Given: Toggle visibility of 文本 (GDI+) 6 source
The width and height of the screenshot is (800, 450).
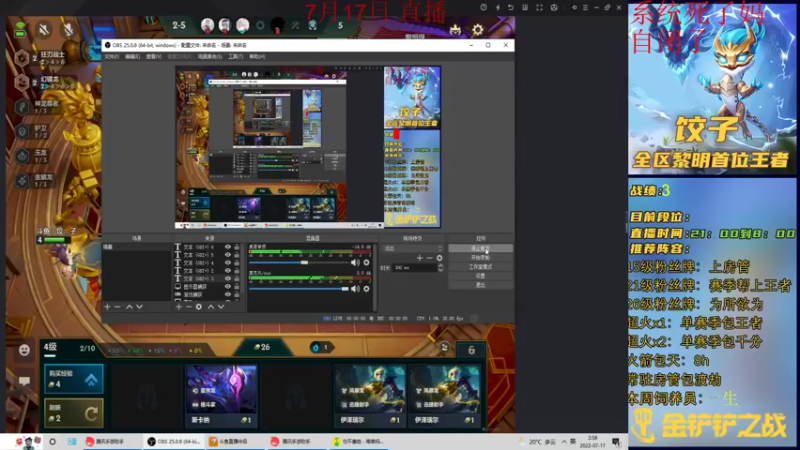Looking at the screenshot, I should (x=228, y=247).
